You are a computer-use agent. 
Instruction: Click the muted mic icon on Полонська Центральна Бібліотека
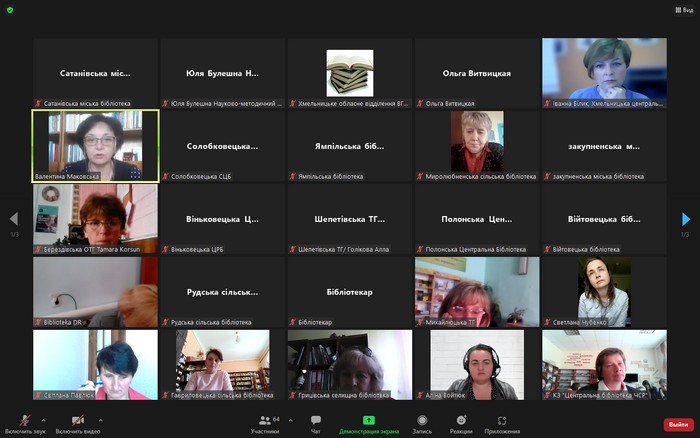click(420, 250)
